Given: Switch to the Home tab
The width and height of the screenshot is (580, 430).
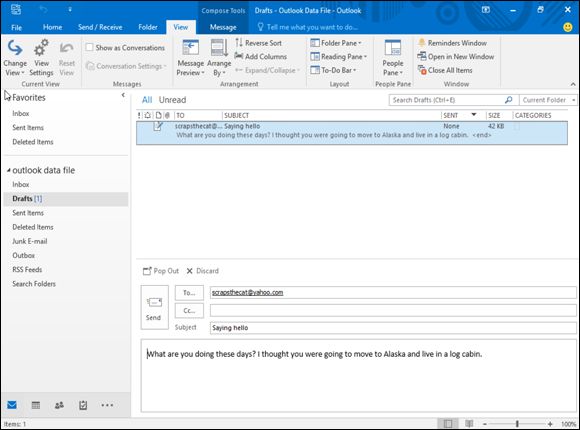Looking at the screenshot, I should (53, 27).
